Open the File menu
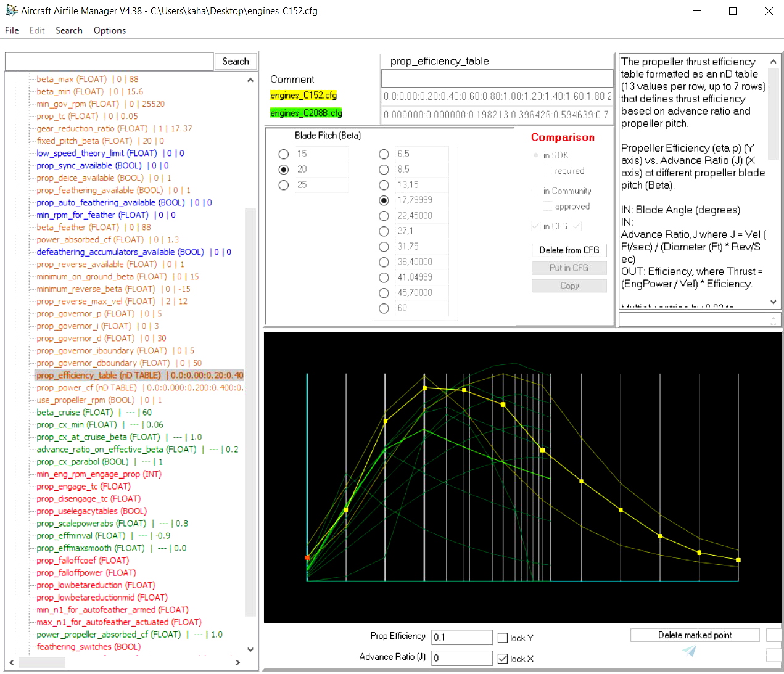 (x=11, y=30)
